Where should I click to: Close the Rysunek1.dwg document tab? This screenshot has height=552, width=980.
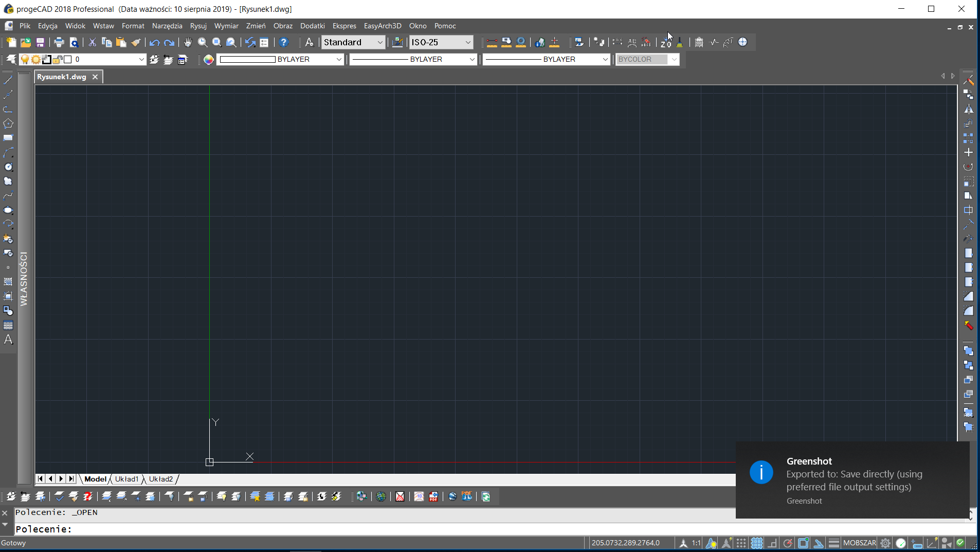point(95,77)
